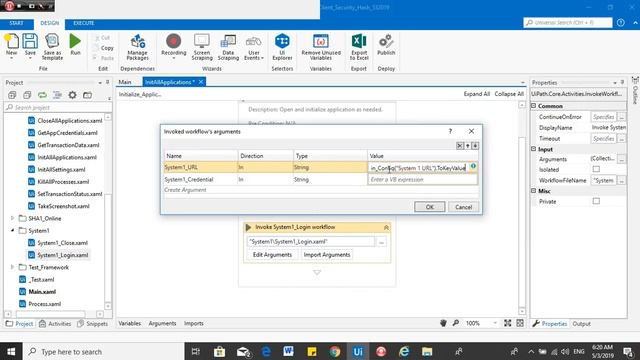Open zoom magnifier in designer
The height and width of the screenshot is (360, 640).
456,323
